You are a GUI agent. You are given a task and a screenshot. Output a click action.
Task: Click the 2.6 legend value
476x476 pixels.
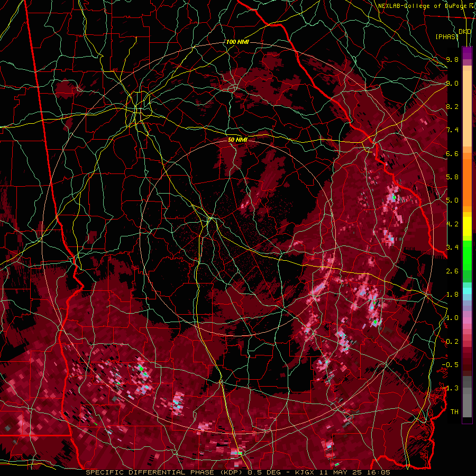[452, 271]
